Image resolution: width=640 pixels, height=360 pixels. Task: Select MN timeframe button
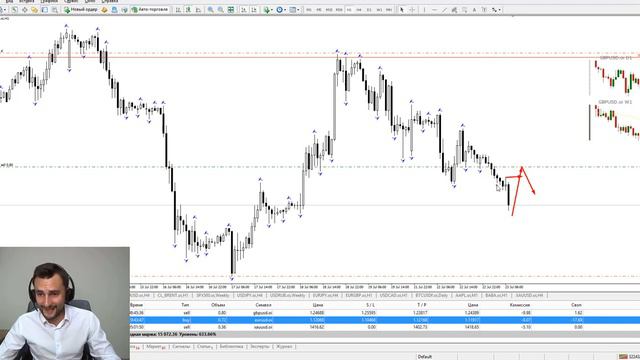389,10
